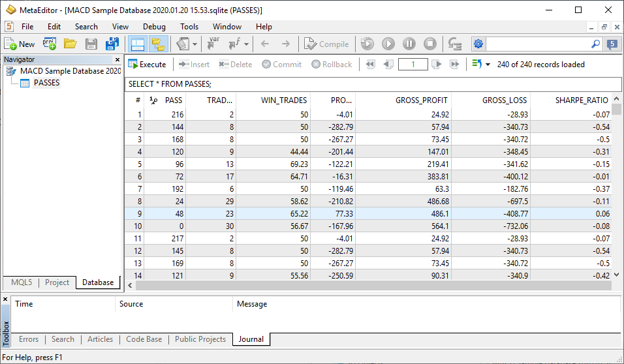Viewport: 624px width, 364px height.
Task: Stop debugging with the stop icon
Action: (429, 44)
